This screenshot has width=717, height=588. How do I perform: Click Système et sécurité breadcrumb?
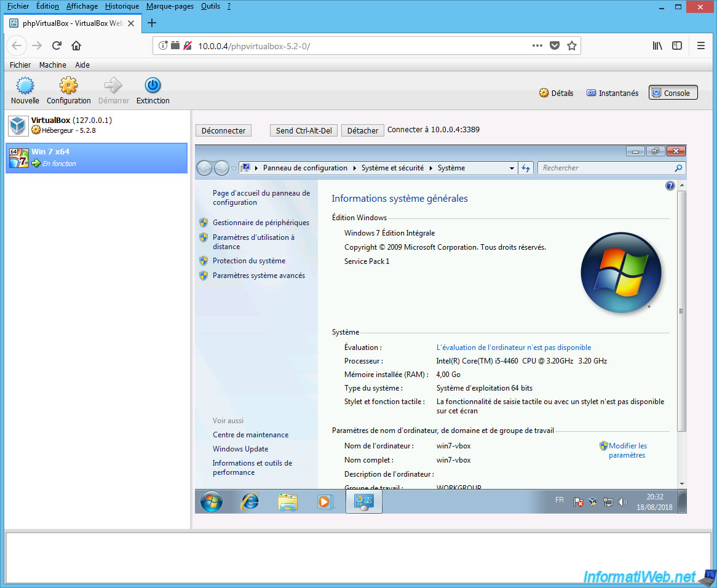[392, 168]
